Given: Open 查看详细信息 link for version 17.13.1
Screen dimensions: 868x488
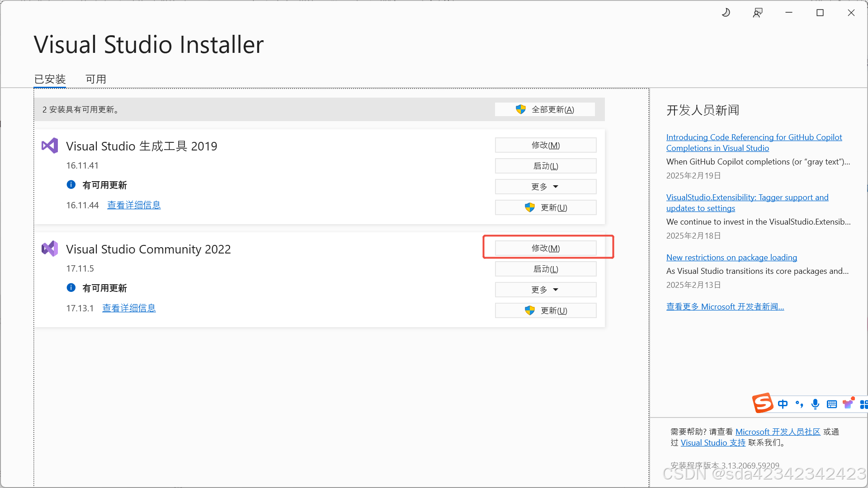Looking at the screenshot, I should (129, 308).
